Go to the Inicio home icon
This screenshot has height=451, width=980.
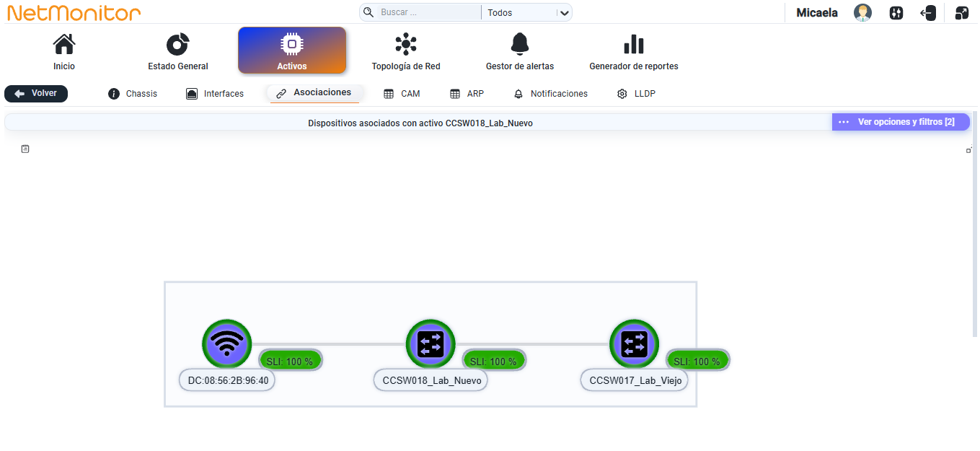point(64,45)
